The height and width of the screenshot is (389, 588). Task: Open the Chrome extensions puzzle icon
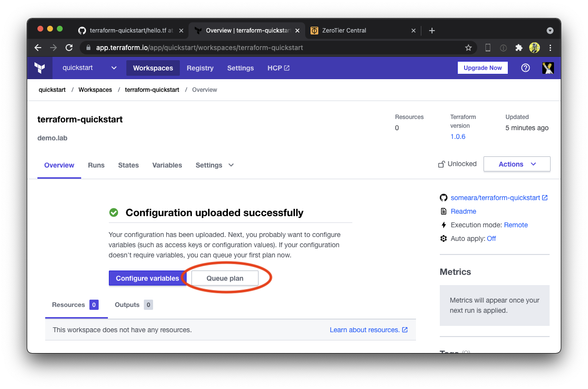[x=519, y=48]
